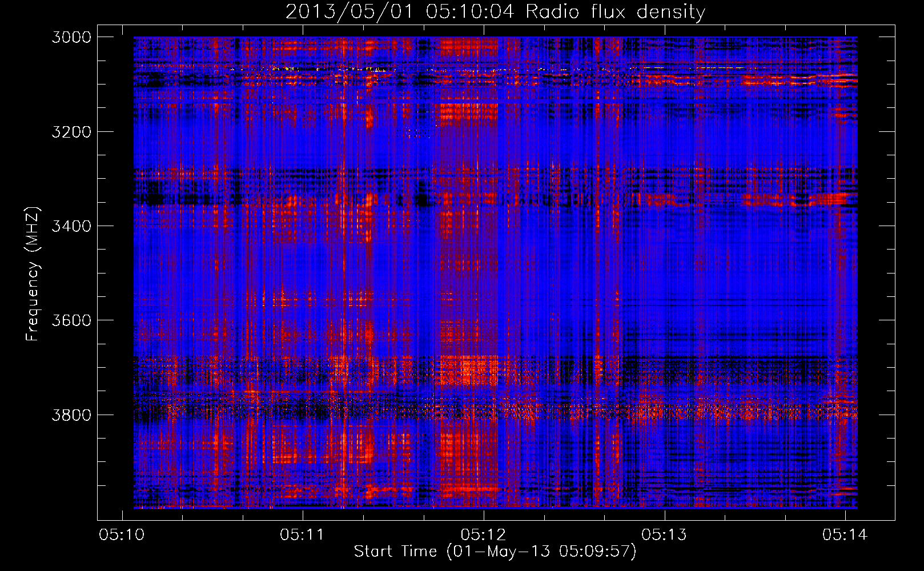Screen dimensions: 924x571
Task: Click the 'Frequency (MHZ)' y-axis label
Action: (x=33, y=274)
